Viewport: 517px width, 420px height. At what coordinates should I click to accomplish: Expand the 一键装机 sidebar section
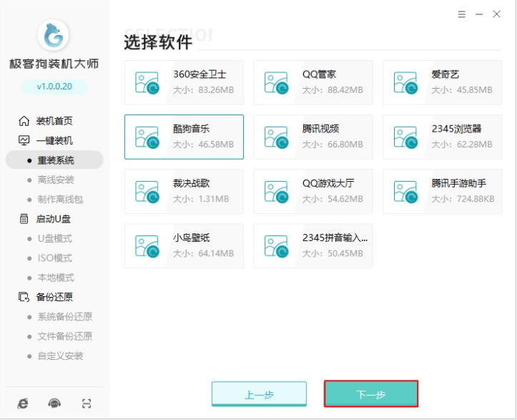click(54, 140)
